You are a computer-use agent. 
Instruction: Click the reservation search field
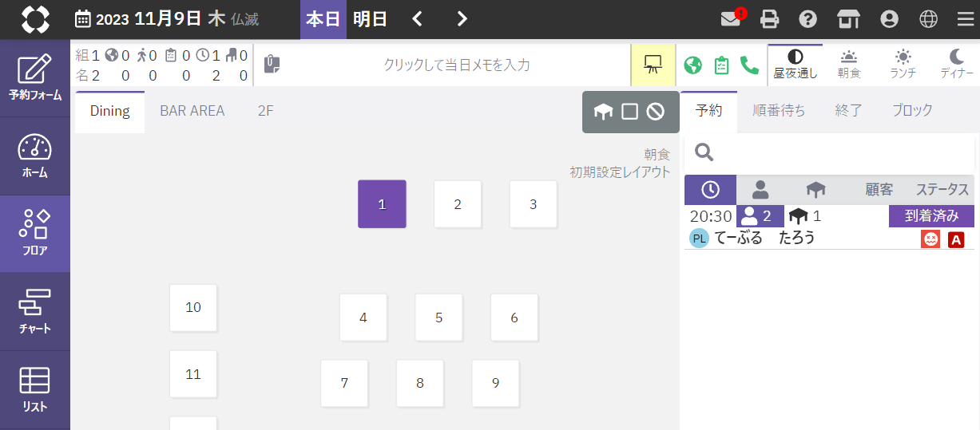click(829, 153)
